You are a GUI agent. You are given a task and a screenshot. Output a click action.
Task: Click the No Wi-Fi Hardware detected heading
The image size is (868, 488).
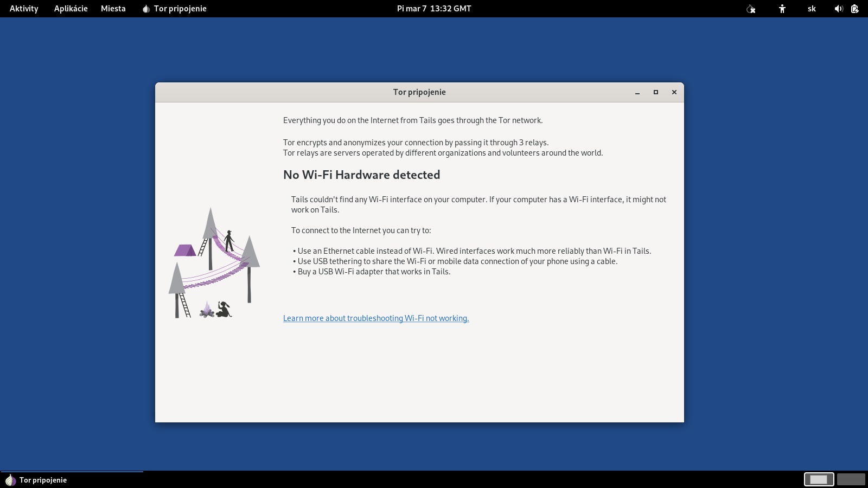[361, 175]
